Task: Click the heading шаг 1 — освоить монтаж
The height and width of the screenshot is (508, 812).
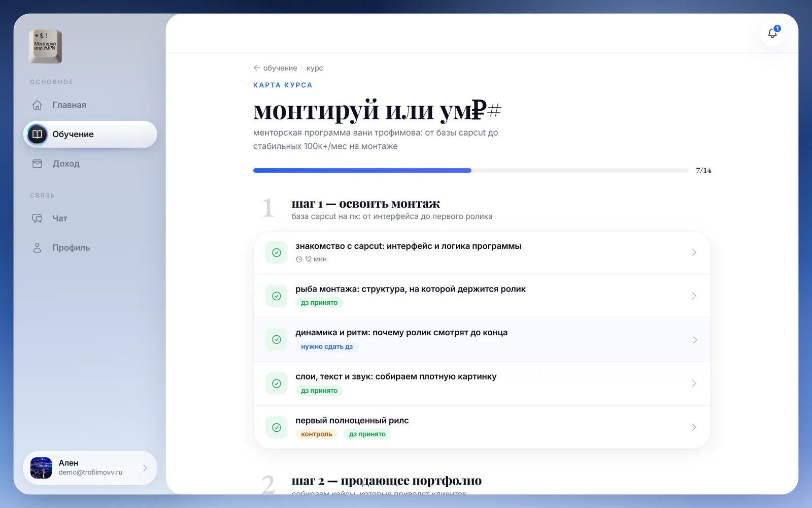Action: tap(365, 204)
